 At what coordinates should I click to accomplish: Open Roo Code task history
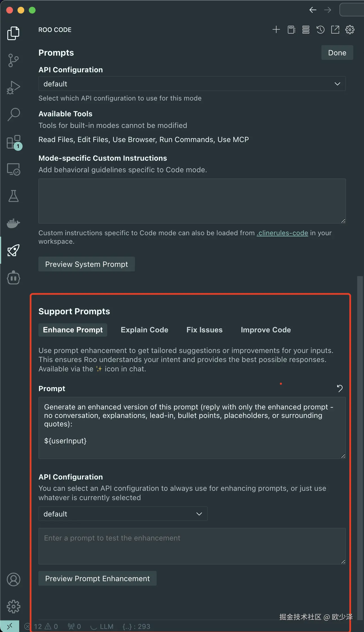(320, 30)
